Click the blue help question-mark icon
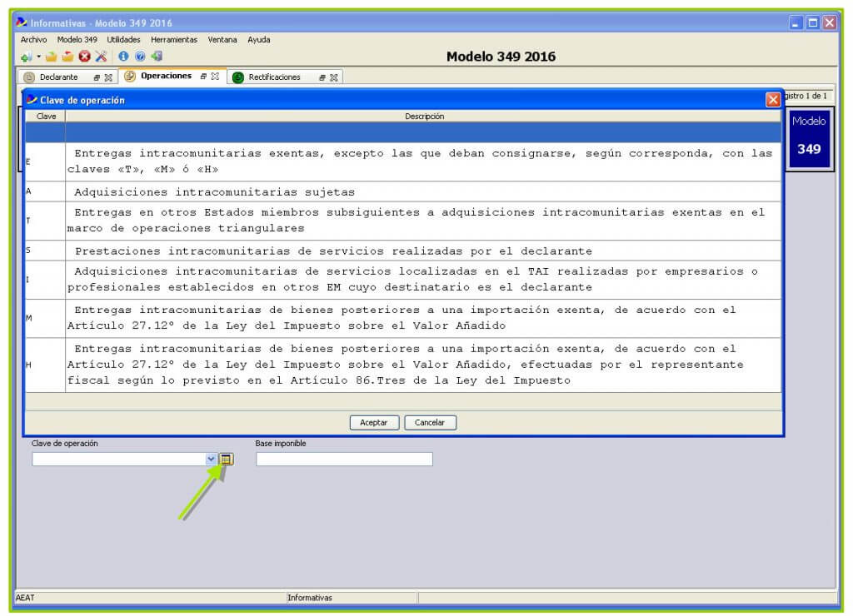 [x=140, y=56]
